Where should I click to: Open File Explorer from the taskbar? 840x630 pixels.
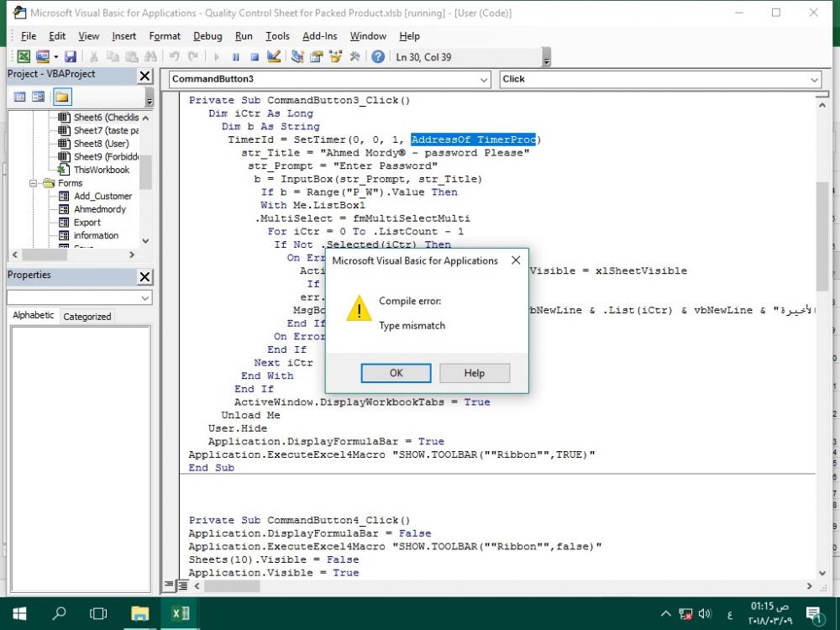(x=139, y=613)
